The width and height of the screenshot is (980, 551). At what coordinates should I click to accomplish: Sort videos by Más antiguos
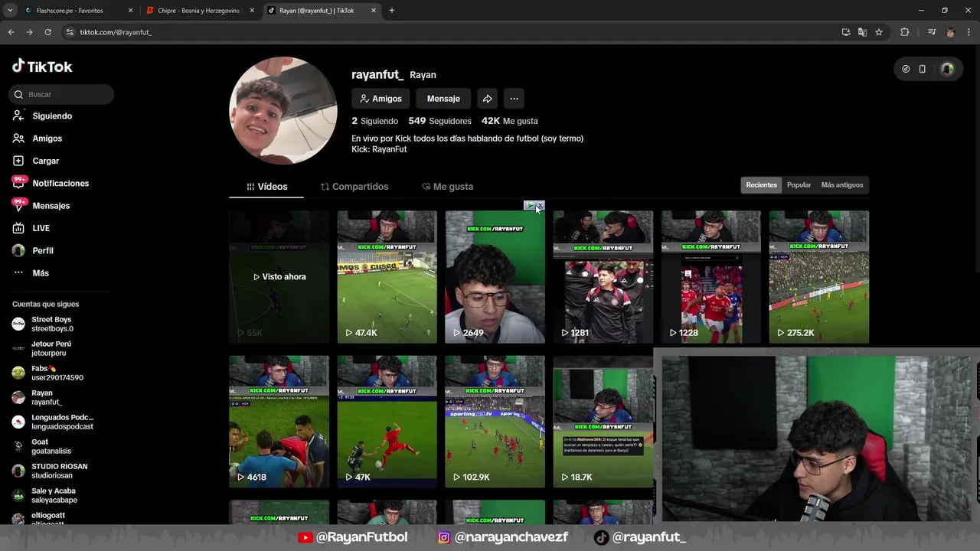tap(842, 185)
